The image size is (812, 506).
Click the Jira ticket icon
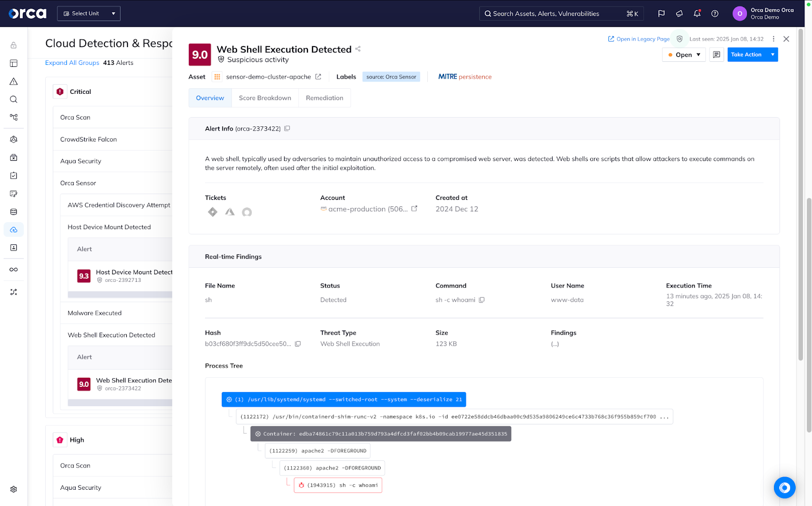pos(213,212)
